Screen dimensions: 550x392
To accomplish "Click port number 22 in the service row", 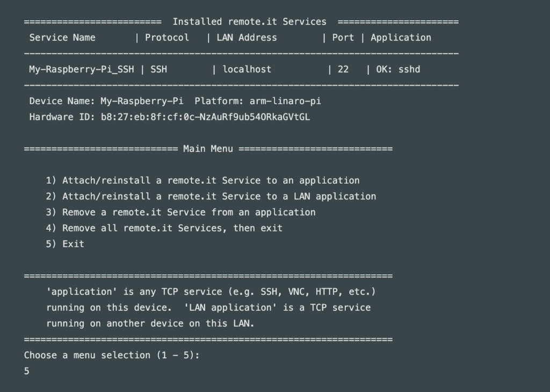I will pos(343,69).
